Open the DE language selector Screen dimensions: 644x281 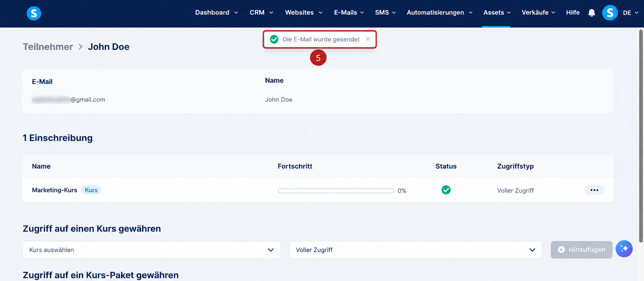[x=630, y=13]
